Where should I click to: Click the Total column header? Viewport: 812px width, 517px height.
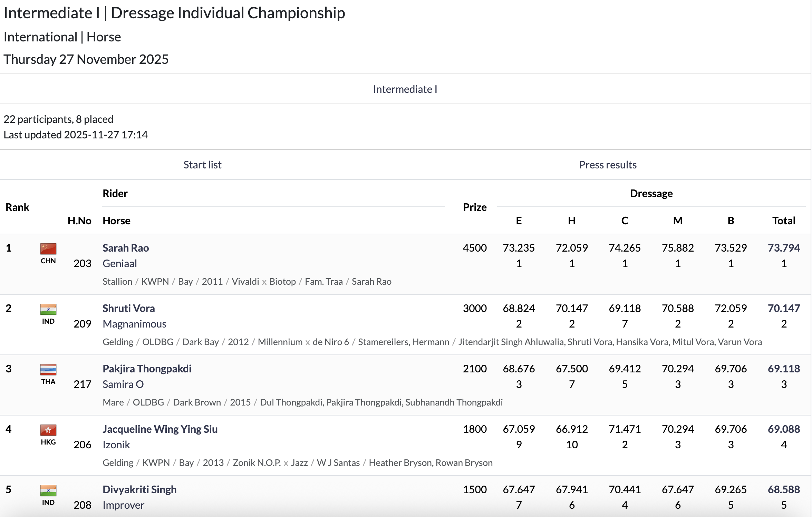784,221
